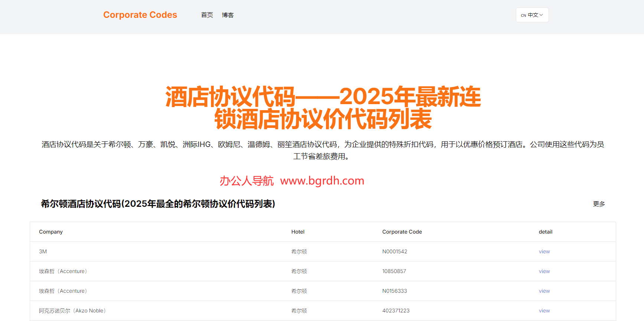Select the 3M company name cell
The image size is (644, 321).
pos(43,251)
